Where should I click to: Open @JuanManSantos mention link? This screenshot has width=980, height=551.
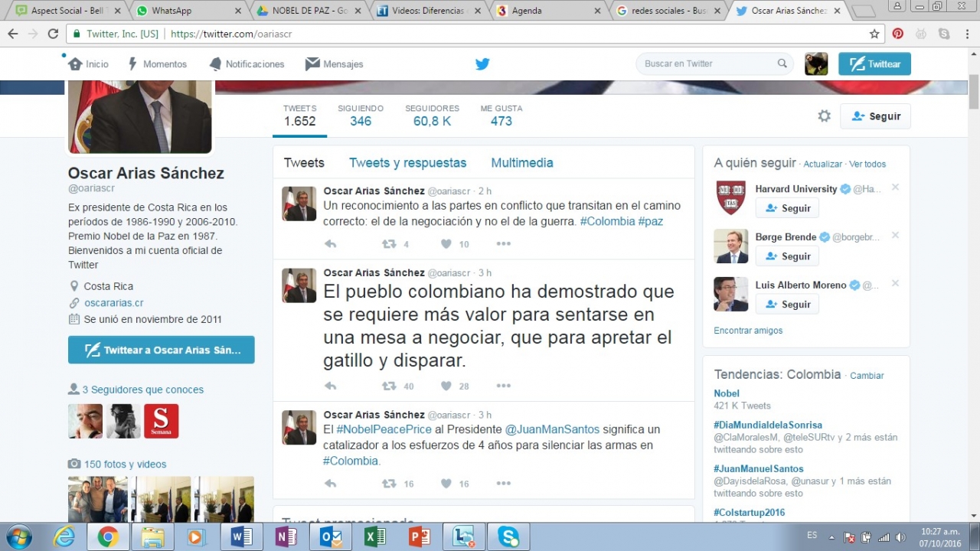pyautogui.click(x=552, y=429)
